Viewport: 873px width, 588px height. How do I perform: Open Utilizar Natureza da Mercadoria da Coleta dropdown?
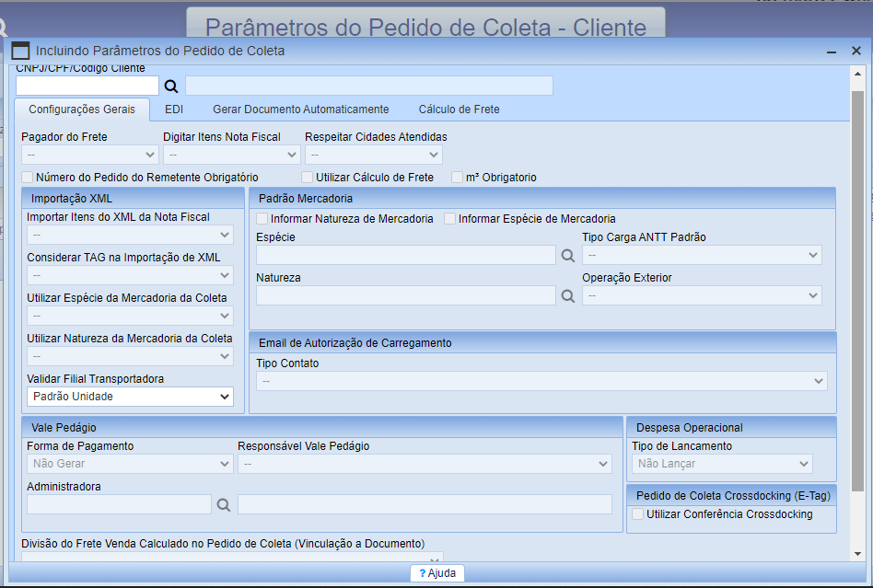[x=130, y=356]
